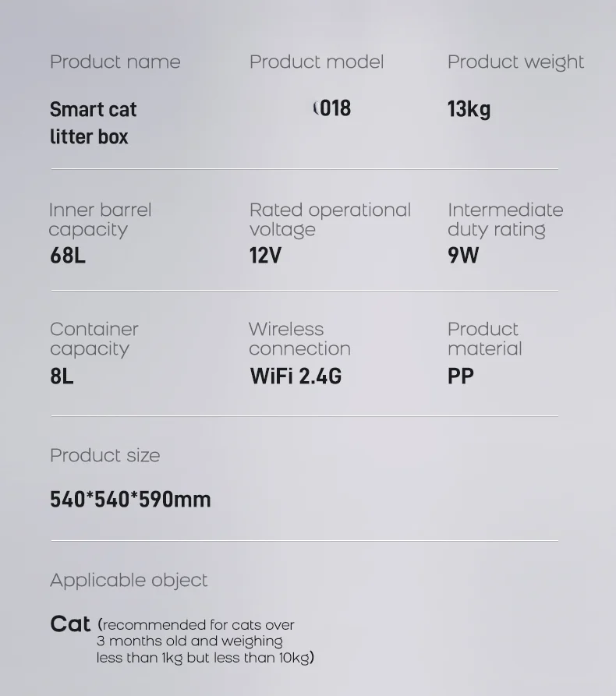Click the PP material value
This screenshot has width=616, height=696.
461,376
